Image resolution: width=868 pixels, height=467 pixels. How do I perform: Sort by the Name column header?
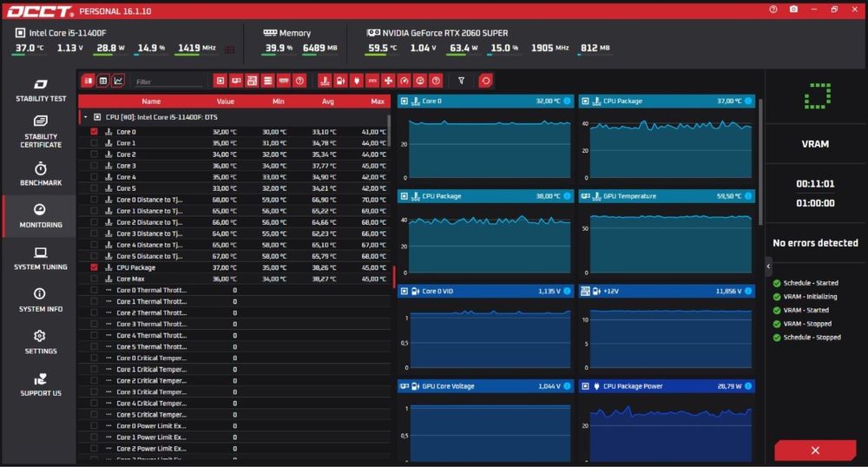[150, 102]
